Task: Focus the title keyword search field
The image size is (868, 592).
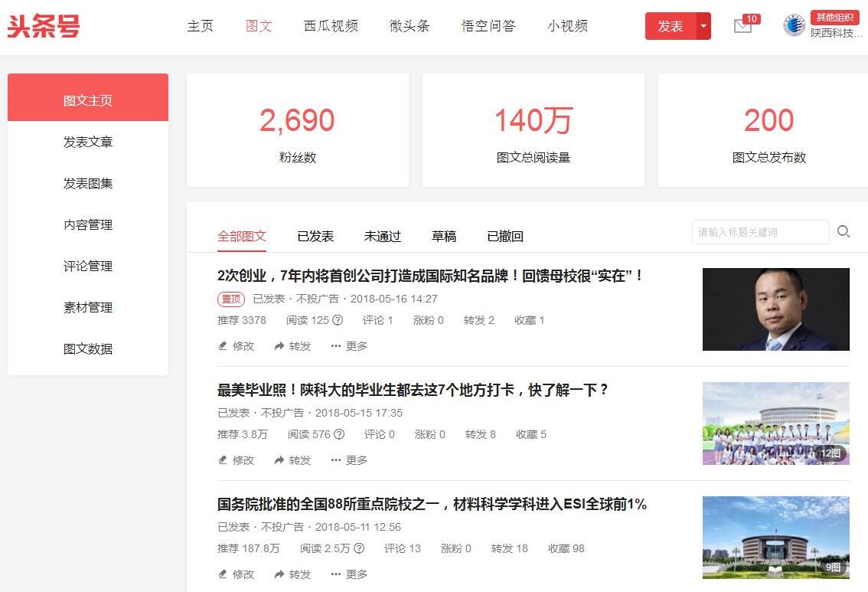Action: tap(759, 232)
